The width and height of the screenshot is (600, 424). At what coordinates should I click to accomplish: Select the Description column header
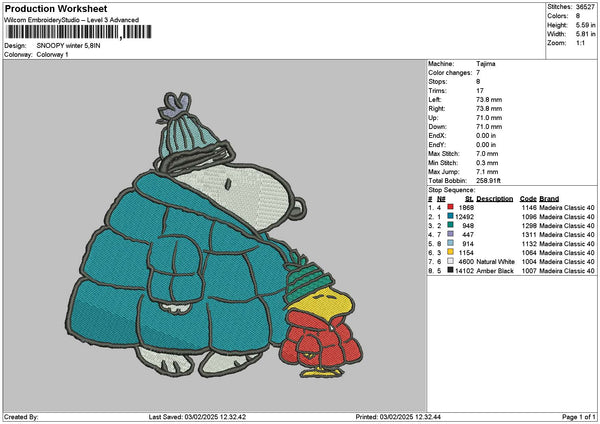click(495, 199)
